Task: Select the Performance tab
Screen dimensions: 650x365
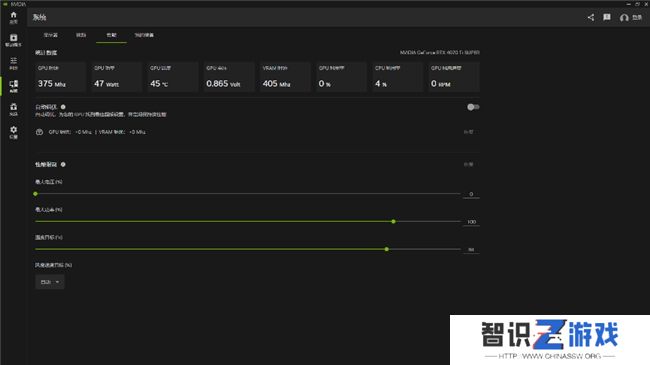Action: tap(111, 35)
